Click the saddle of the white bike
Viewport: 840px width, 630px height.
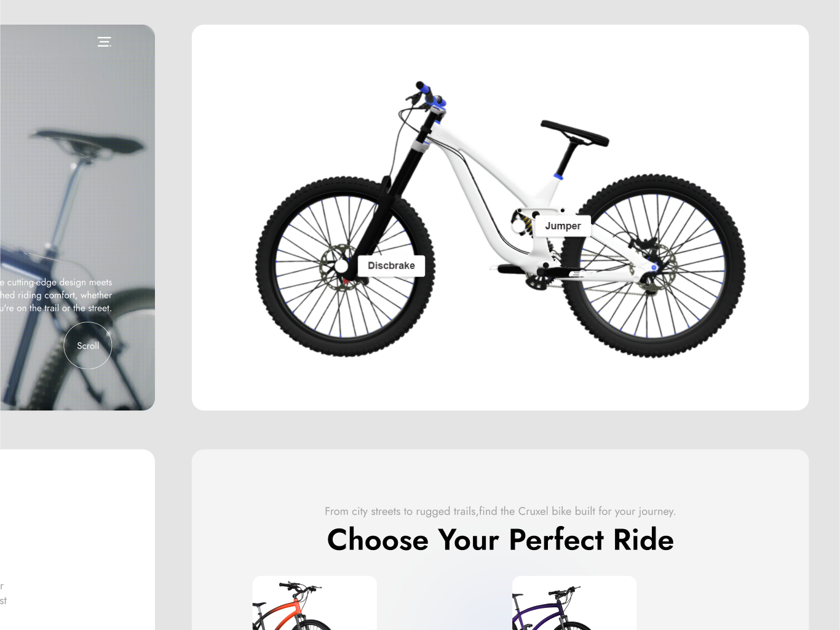[574, 133]
